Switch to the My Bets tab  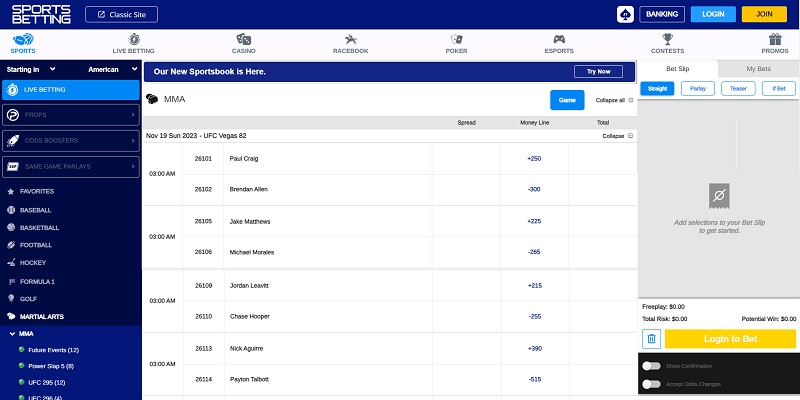[x=758, y=69]
